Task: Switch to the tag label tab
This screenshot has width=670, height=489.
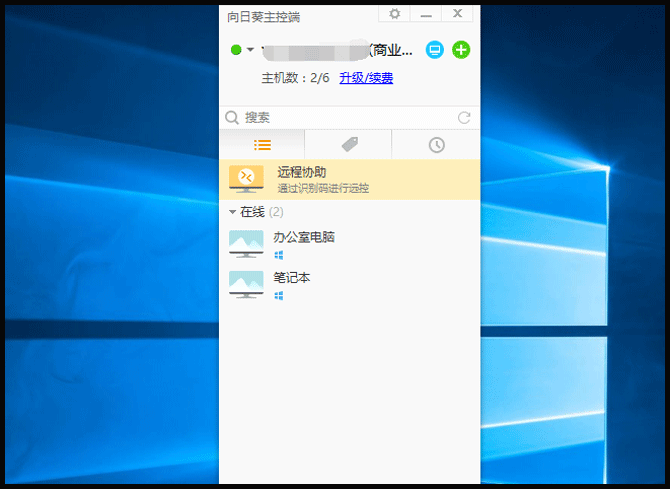Action: (350, 145)
